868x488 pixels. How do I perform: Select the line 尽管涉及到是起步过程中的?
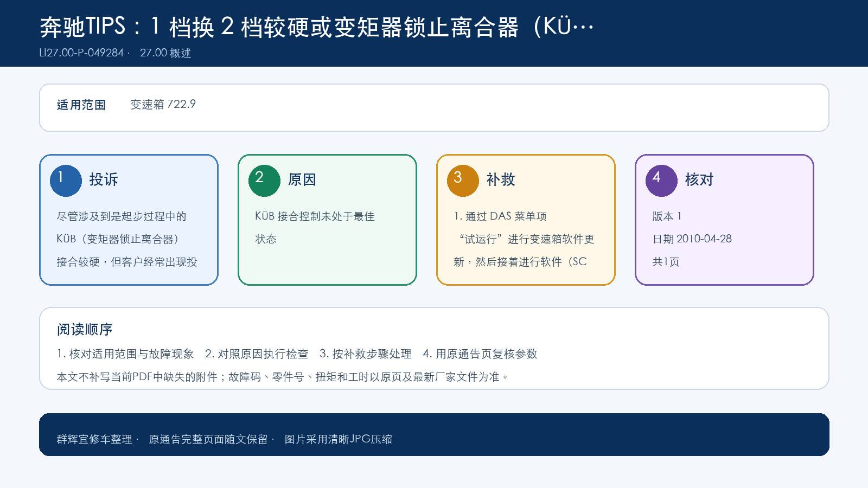click(x=122, y=216)
